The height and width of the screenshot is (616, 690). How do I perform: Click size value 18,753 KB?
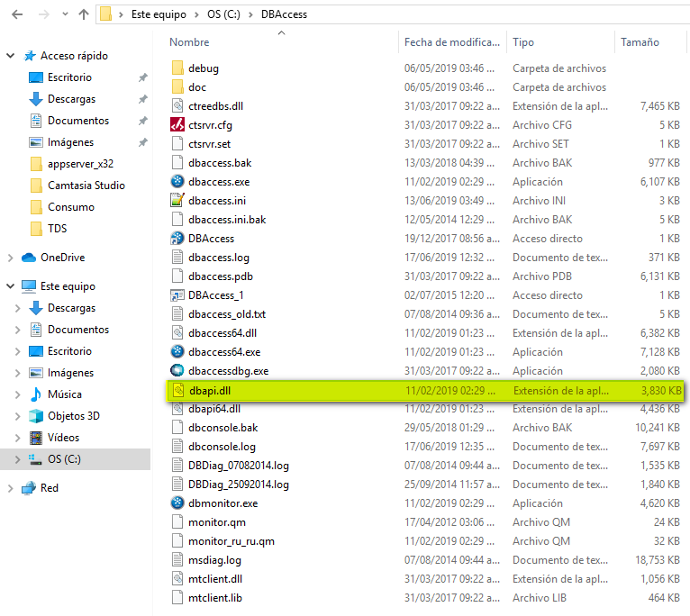(x=658, y=560)
